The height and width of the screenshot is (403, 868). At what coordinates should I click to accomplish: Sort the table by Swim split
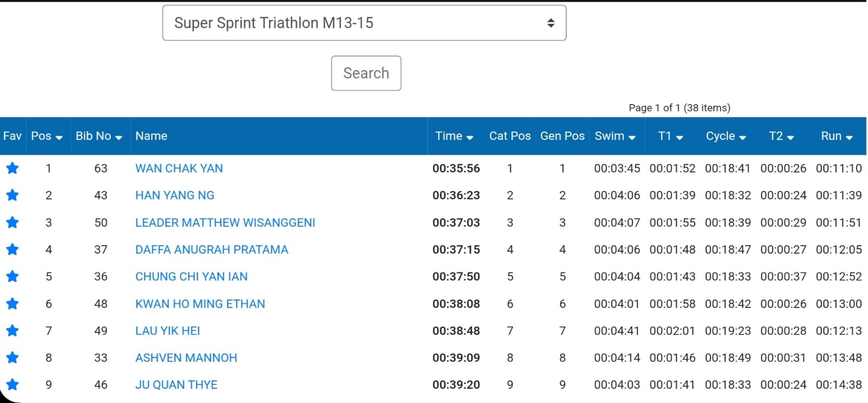615,136
